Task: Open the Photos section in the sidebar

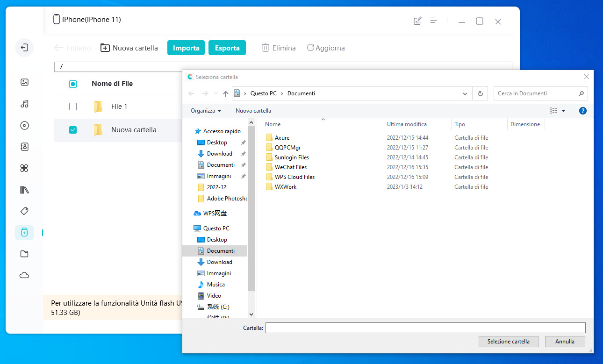Action: (24, 82)
